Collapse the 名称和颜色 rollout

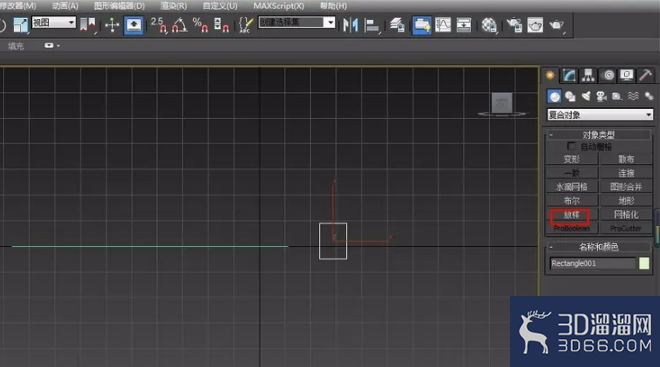[599, 247]
